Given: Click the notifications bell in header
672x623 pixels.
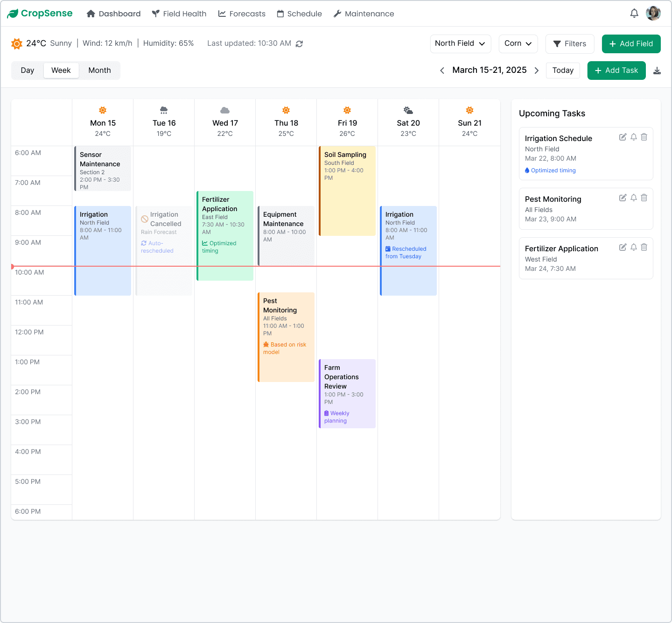Looking at the screenshot, I should click(634, 14).
